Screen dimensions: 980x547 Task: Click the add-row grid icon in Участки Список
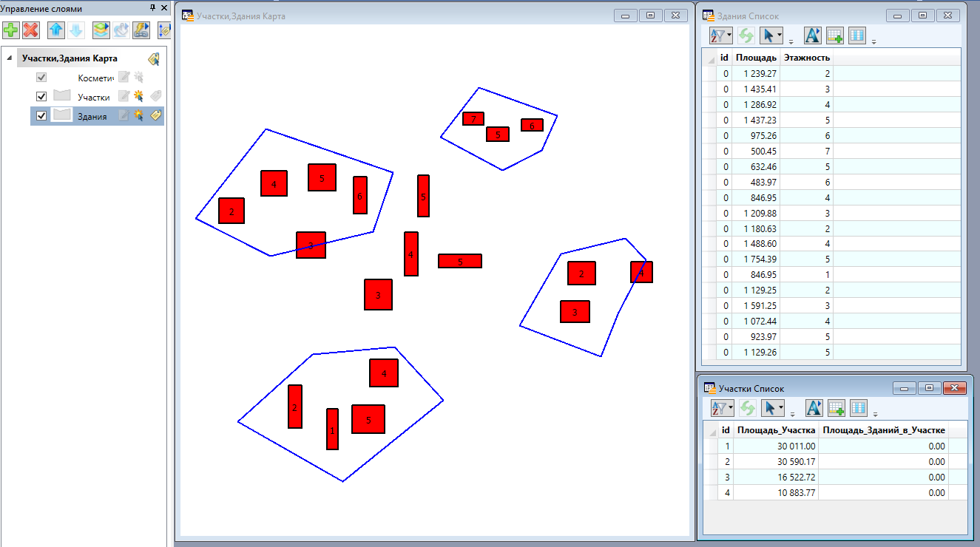point(835,408)
